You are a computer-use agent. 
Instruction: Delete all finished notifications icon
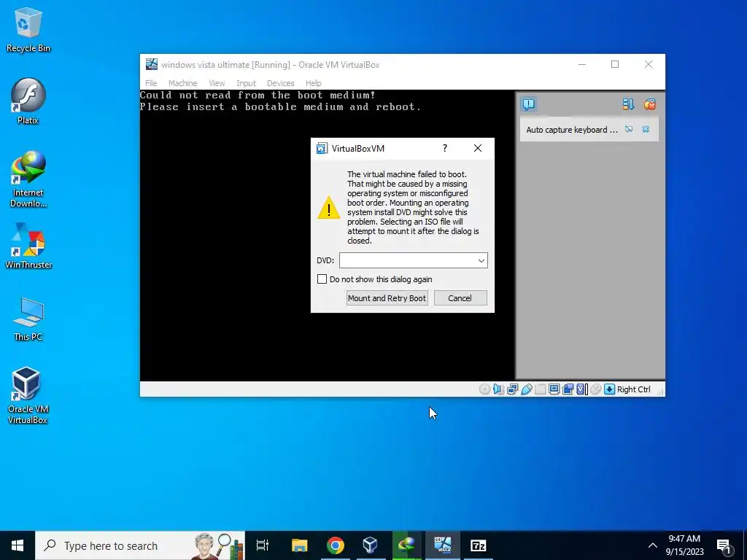(650, 104)
